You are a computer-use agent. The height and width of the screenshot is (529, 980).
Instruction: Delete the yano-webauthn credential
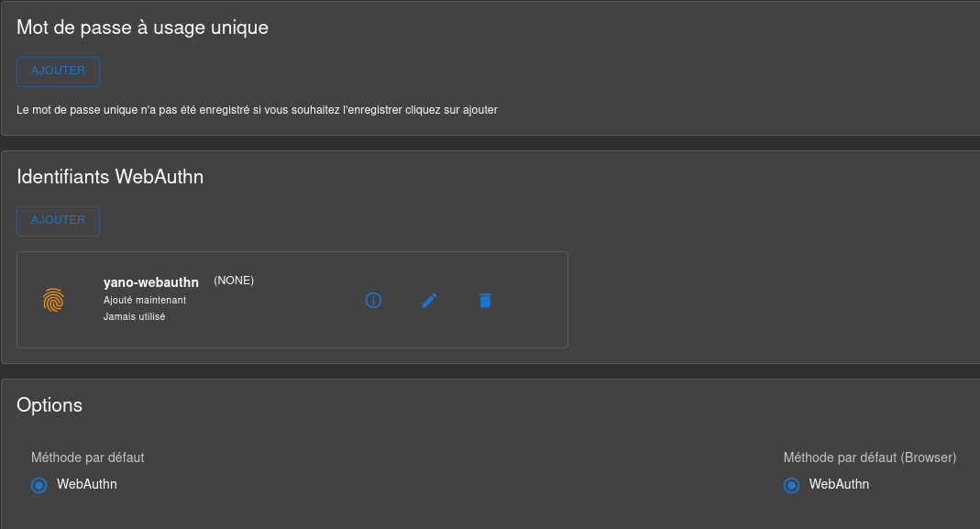tap(486, 301)
